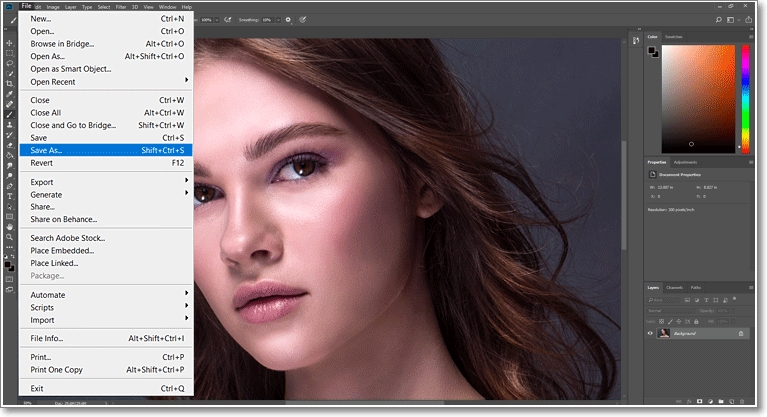
Task: Click the add layer mask icon
Action: [699, 401]
